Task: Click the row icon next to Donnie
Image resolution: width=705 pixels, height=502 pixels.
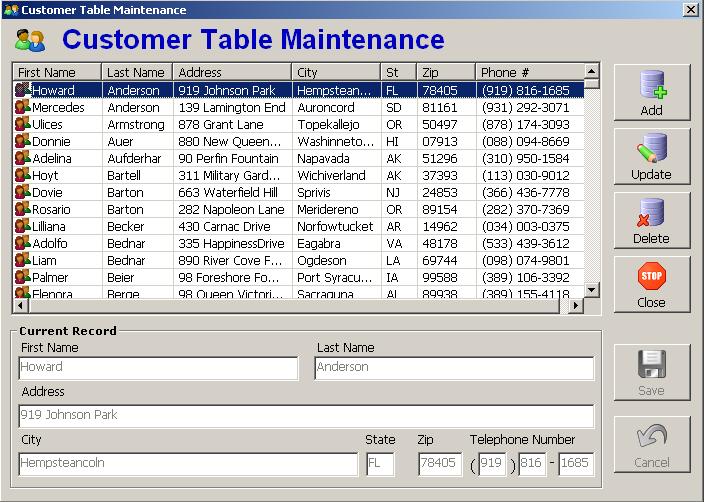Action: [x=22, y=141]
